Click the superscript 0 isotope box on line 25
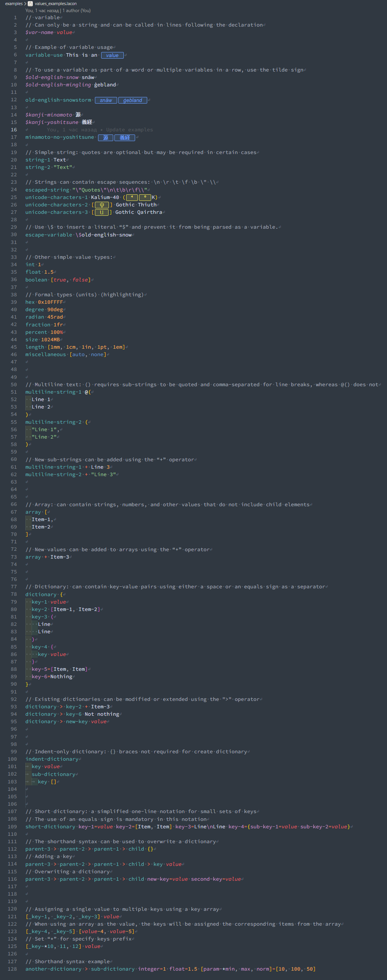Image resolution: width=387 pixels, height=980 pixels. click(x=145, y=197)
